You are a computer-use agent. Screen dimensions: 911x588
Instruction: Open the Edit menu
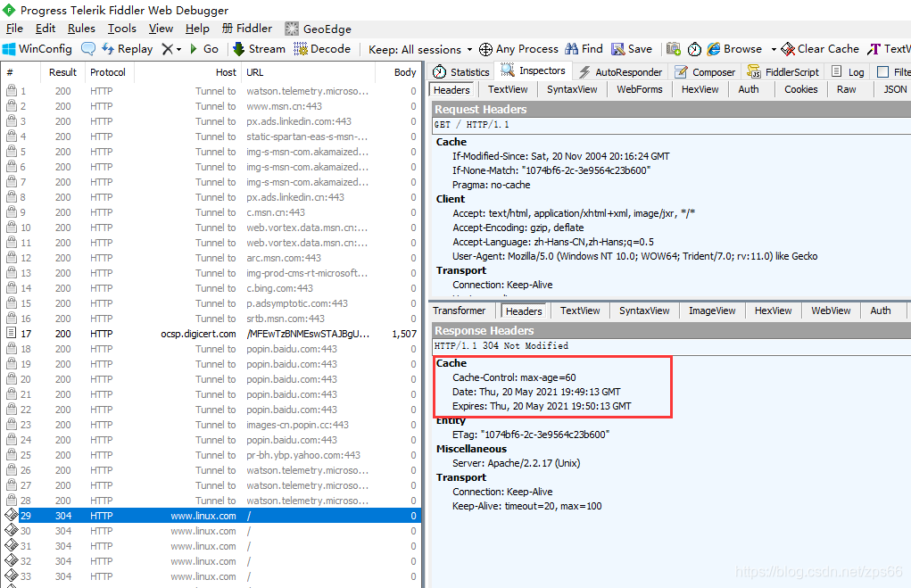click(x=46, y=29)
